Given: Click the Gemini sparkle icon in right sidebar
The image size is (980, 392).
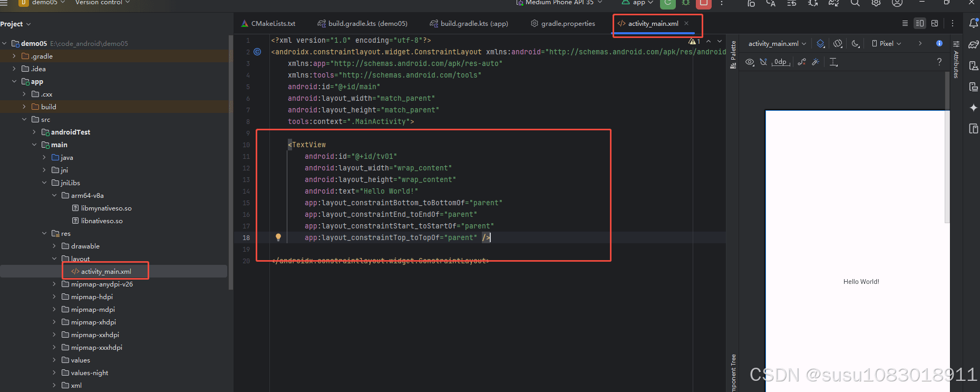Looking at the screenshot, I should pyautogui.click(x=973, y=108).
